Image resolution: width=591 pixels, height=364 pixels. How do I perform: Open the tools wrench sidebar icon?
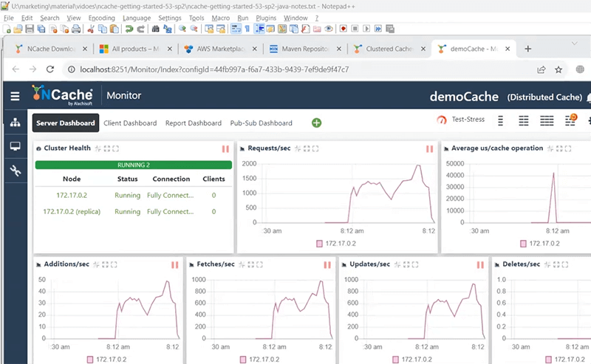point(15,171)
